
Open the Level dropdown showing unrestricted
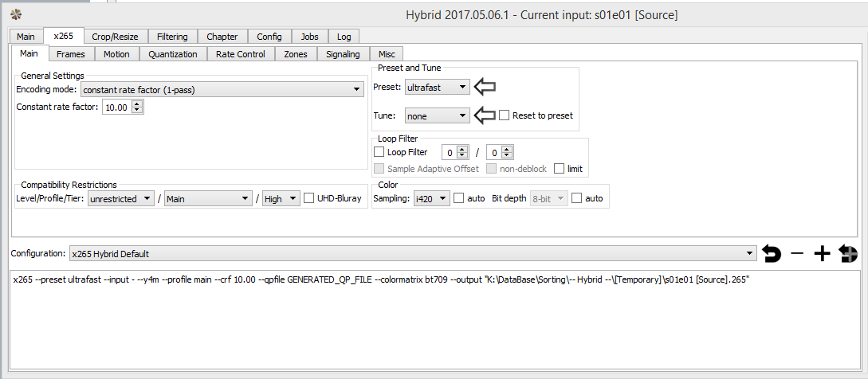pos(120,198)
